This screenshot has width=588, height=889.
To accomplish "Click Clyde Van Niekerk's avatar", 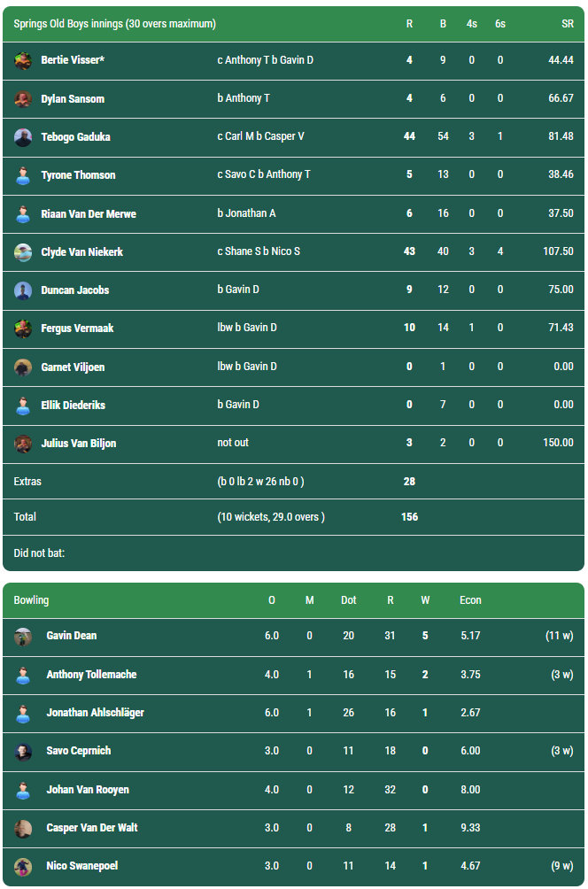I will coord(23,252).
